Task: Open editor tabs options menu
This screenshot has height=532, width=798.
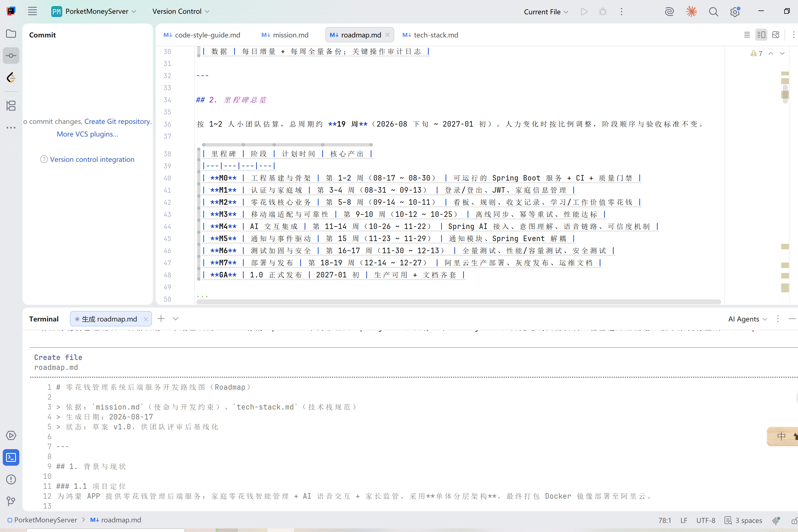Action: point(794,35)
